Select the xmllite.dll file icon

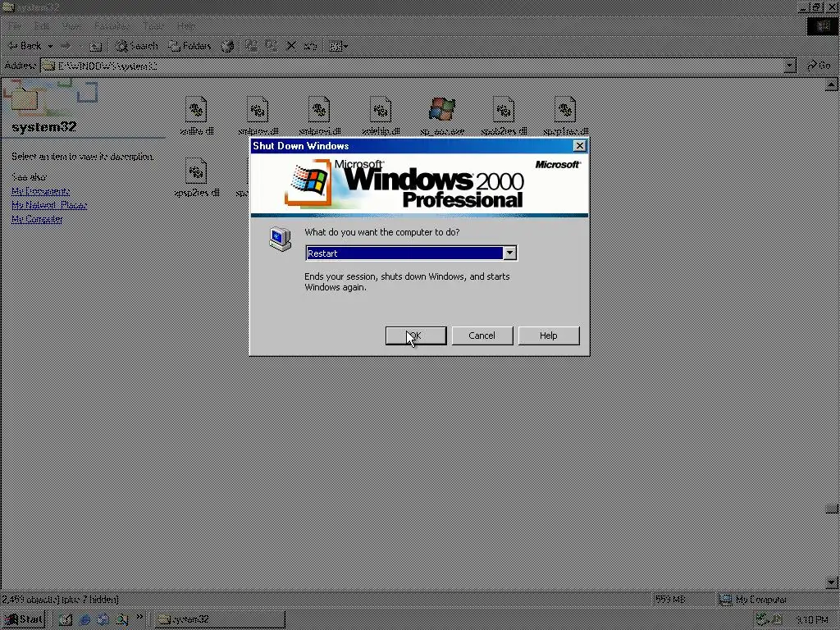click(x=196, y=109)
